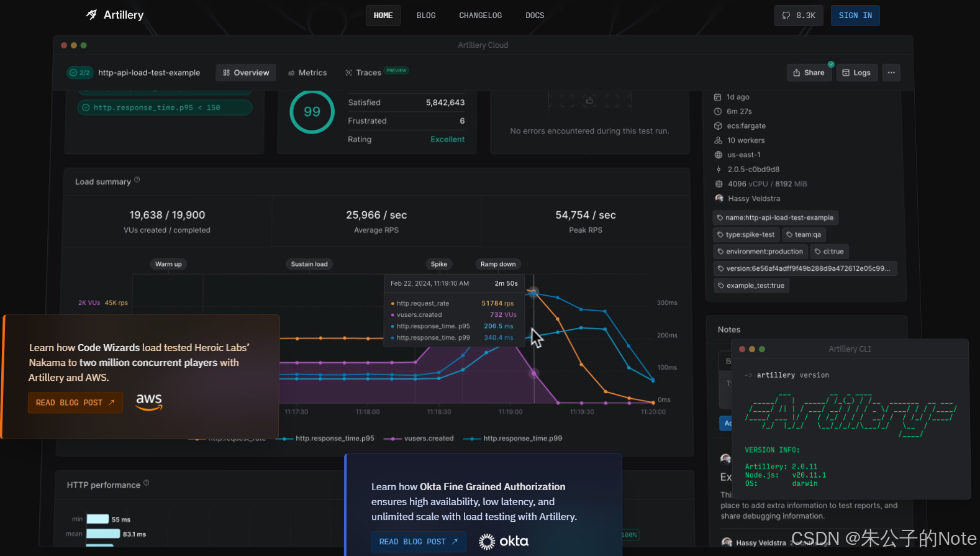980x556 pixels.
Task: Click the type:spike-test tag
Action: tap(746, 235)
